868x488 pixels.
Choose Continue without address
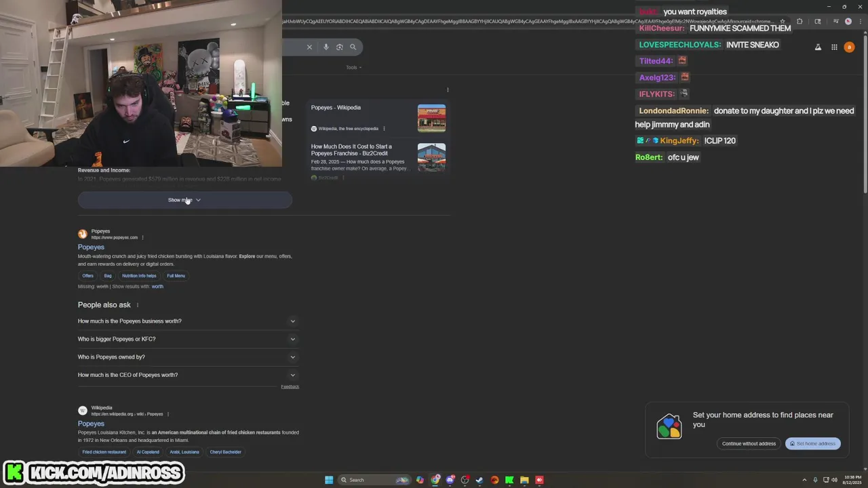coord(749,444)
